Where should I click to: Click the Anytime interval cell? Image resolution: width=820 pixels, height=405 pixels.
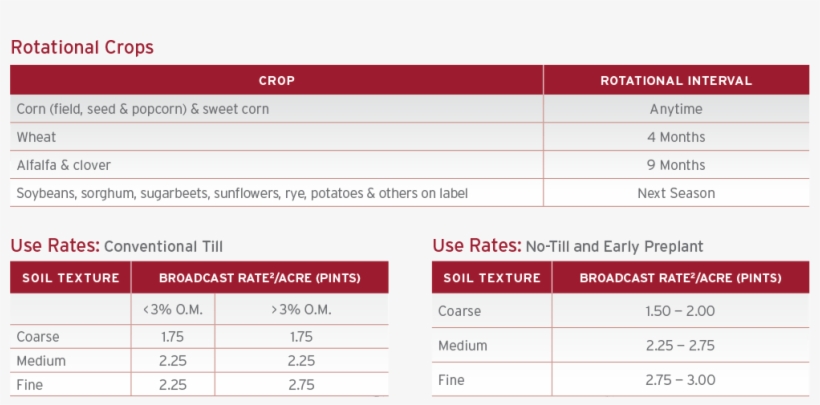676,109
